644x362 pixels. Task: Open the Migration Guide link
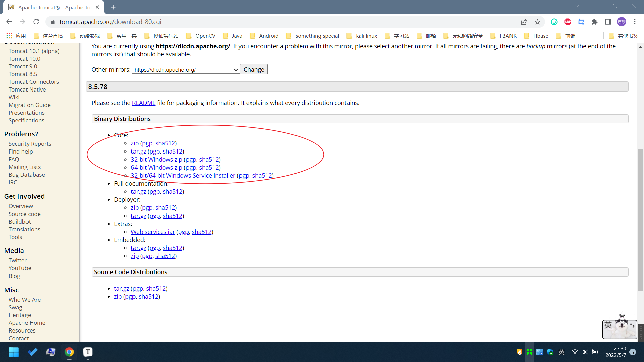click(x=30, y=105)
